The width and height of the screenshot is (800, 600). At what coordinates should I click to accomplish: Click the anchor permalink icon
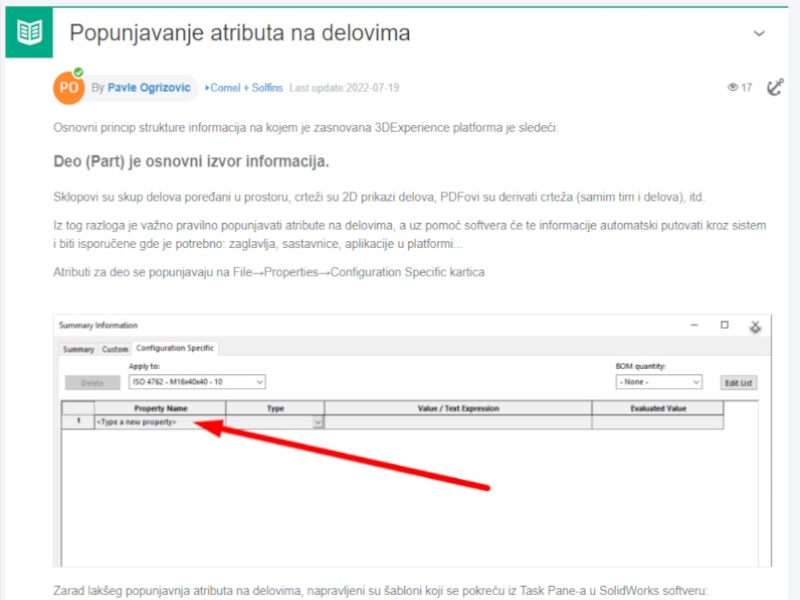pyautogui.click(x=775, y=88)
